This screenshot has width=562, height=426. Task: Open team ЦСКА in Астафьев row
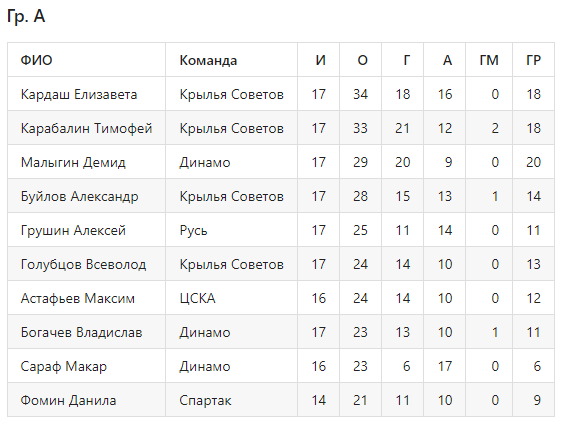[197, 298]
